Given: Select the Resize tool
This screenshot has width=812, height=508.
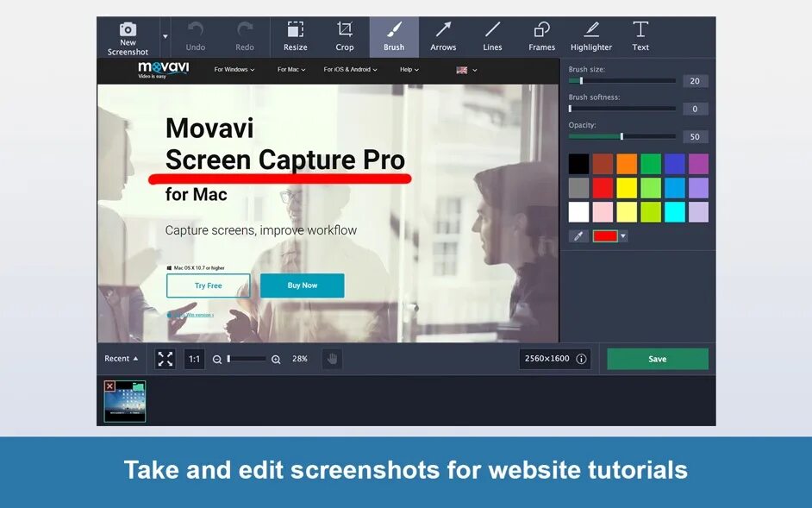Looking at the screenshot, I should click(295, 37).
